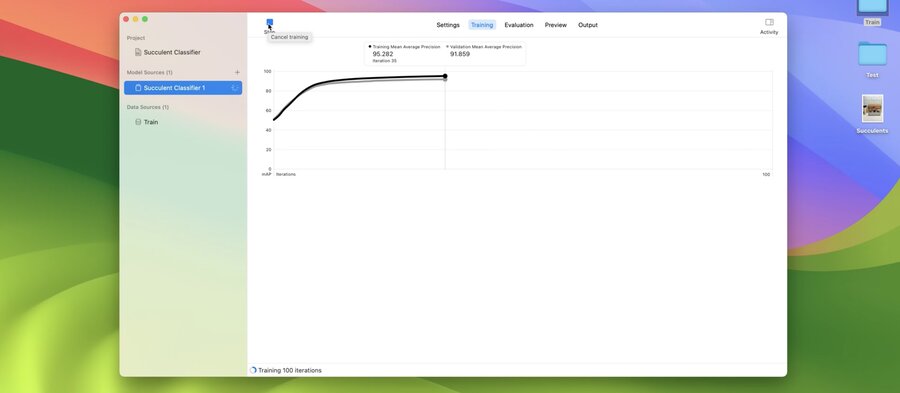Click the 95.282 training precision value
The image size is (900, 393).
383,54
